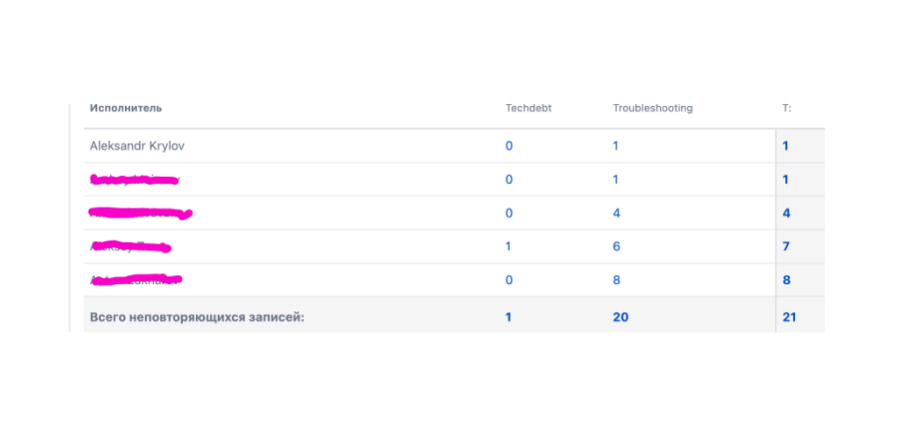Open Techdebt total in the summary row
This screenshot has height=437, width=905.
click(509, 317)
